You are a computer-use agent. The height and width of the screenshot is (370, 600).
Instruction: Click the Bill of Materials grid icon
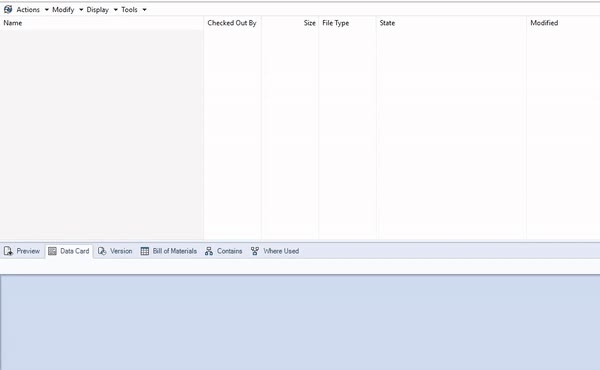point(145,251)
